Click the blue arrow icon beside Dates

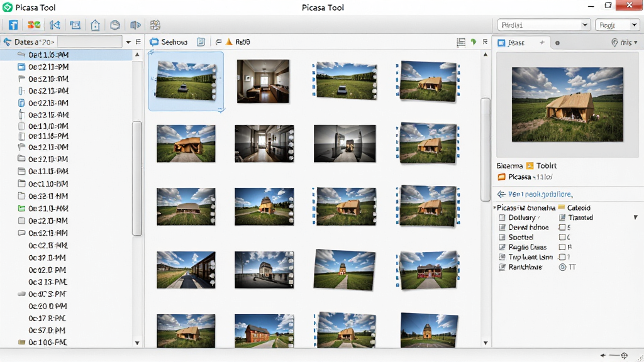coord(7,42)
